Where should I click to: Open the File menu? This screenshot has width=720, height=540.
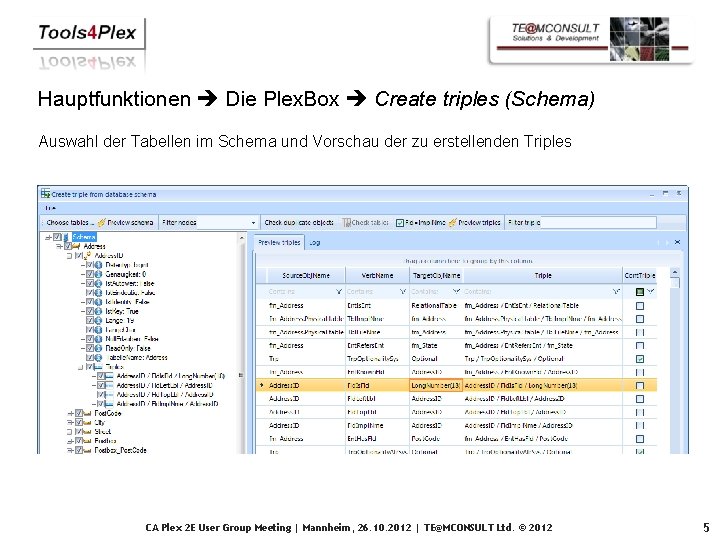click(50, 208)
